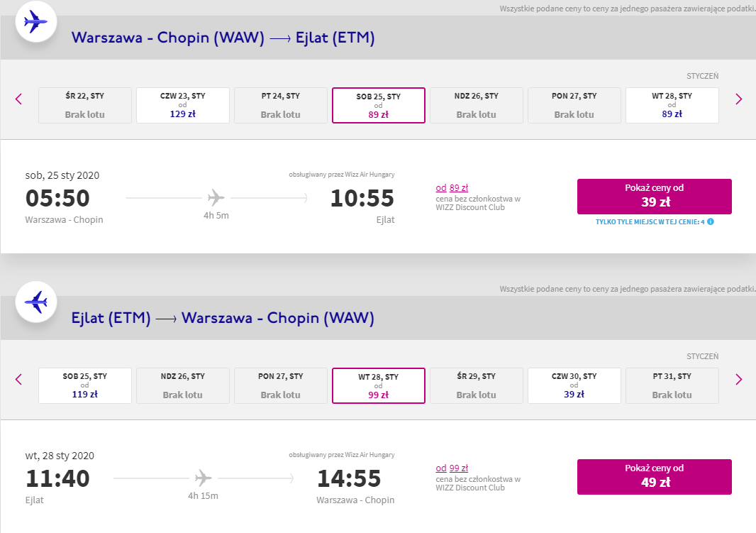The image size is (756, 533).
Task: Click the outbound flight airplane logo icon
Action: [35, 21]
